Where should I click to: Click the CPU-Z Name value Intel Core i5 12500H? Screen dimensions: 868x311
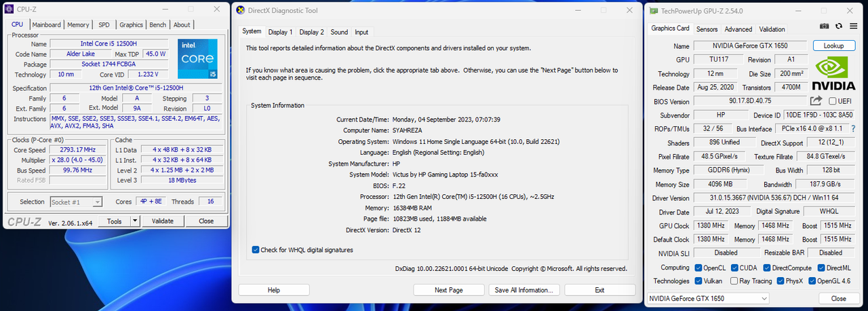[x=108, y=43]
